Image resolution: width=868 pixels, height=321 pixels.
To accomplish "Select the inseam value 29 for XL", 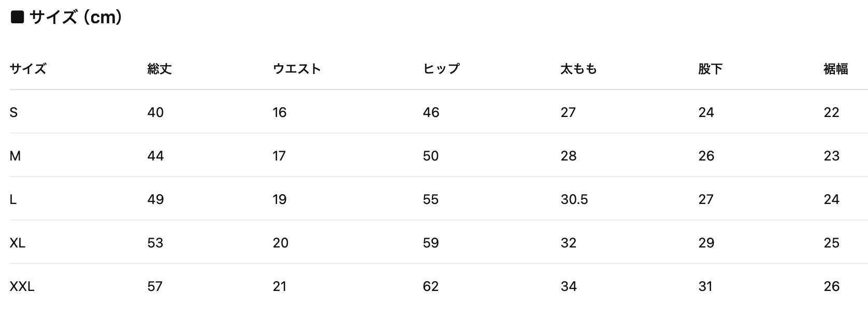I will [706, 243].
